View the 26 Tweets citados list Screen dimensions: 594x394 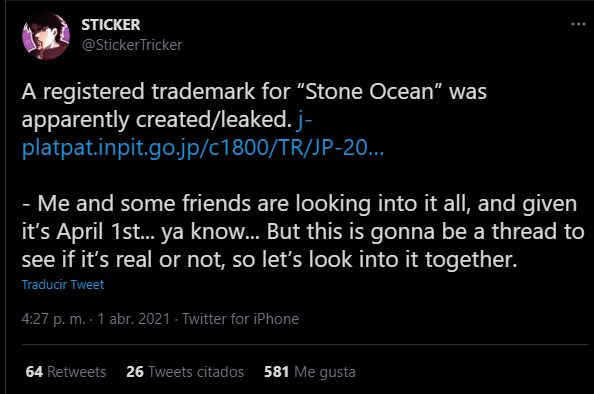click(x=185, y=372)
